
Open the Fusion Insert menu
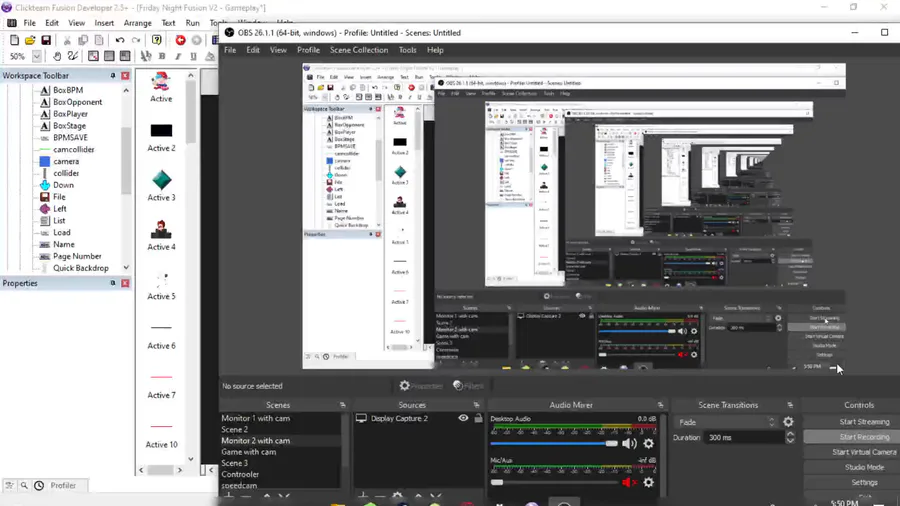pos(104,23)
